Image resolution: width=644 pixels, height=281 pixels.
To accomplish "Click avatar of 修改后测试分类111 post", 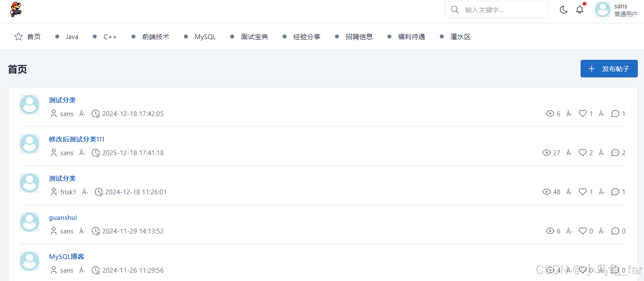I will click(30, 144).
